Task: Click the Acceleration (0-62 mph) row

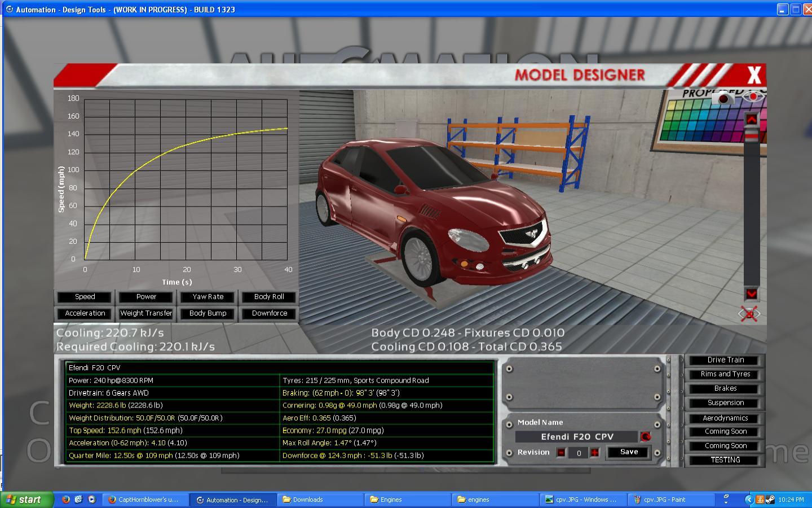Action: (173, 443)
